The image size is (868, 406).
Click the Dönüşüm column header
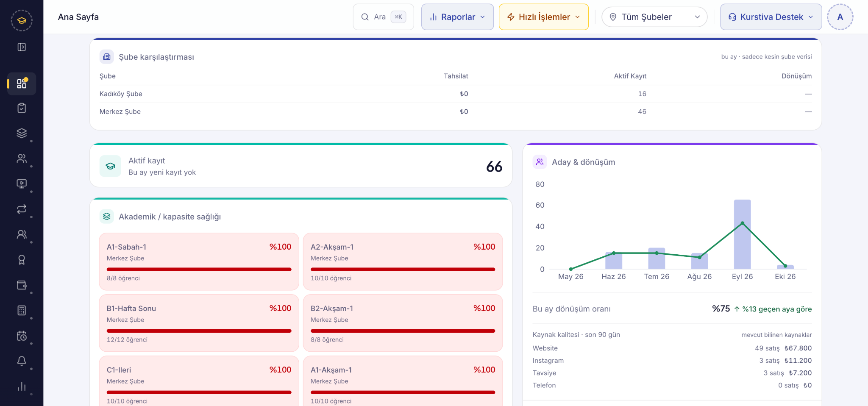pos(797,76)
